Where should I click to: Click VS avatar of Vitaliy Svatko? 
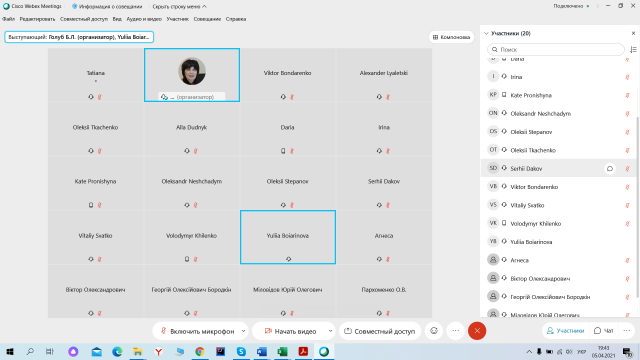[x=493, y=205]
